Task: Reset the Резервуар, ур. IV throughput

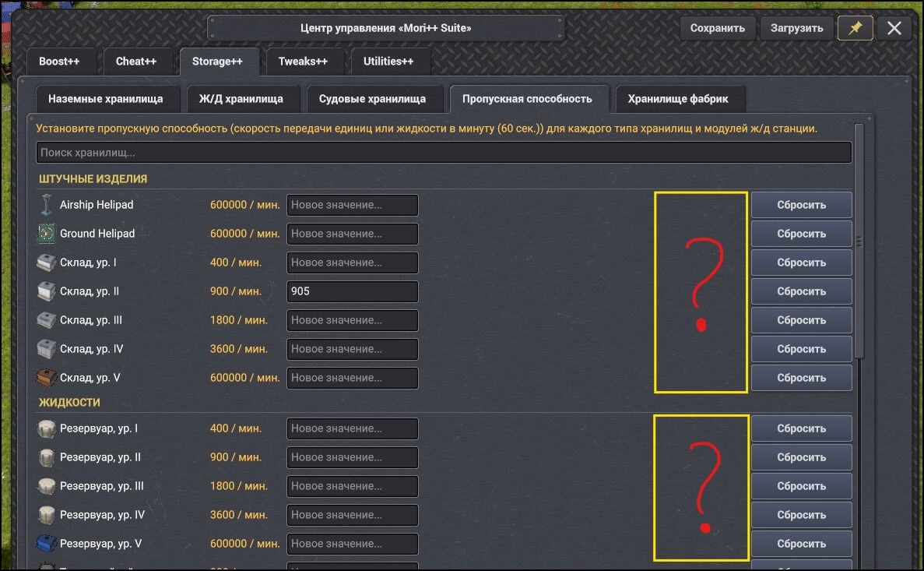Action: pyautogui.click(x=802, y=515)
